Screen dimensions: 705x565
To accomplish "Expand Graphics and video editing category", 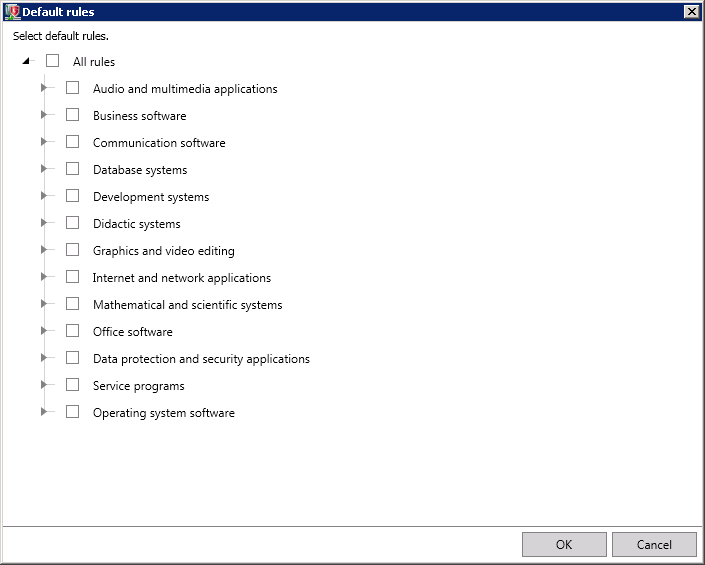I will pyautogui.click(x=44, y=249).
